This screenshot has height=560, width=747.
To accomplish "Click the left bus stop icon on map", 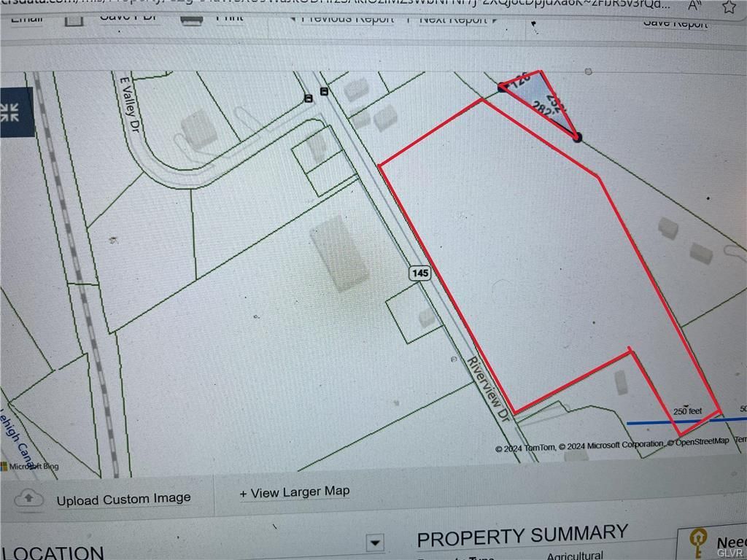I will (x=309, y=98).
